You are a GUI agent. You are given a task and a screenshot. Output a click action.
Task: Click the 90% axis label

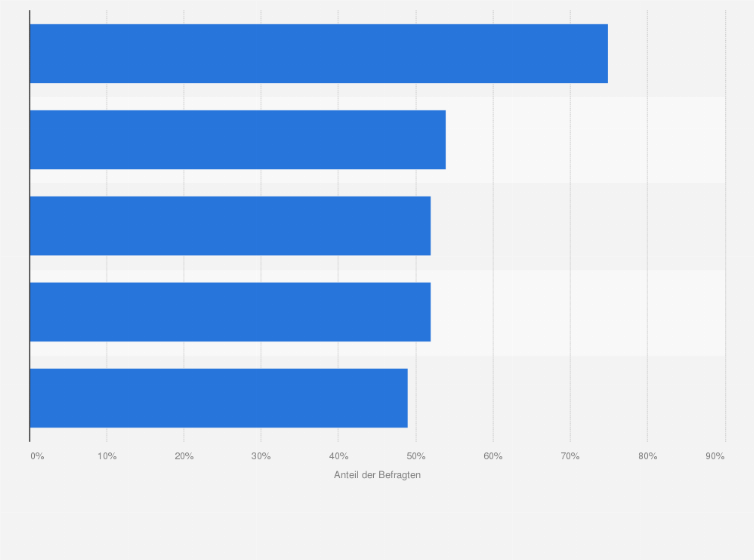[715, 456]
